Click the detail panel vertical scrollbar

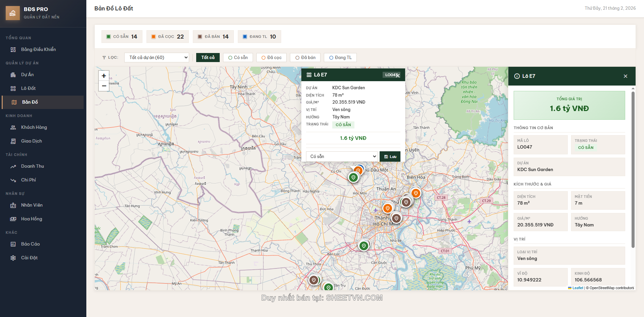click(633, 168)
